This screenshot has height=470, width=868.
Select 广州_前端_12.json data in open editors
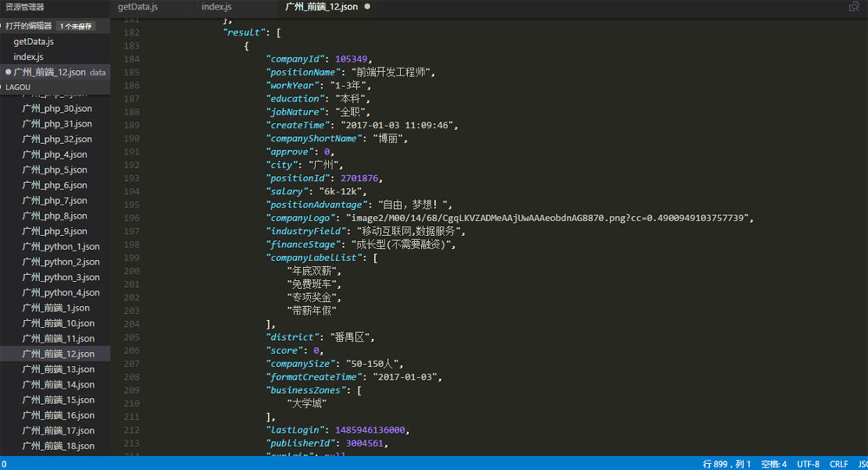pyautogui.click(x=56, y=72)
